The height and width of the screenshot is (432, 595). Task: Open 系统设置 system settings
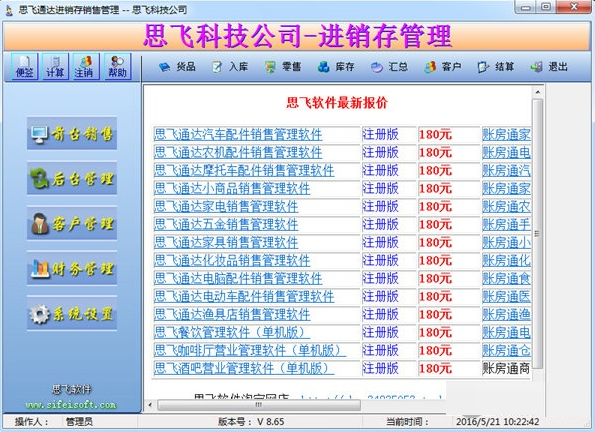tap(72, 314)
